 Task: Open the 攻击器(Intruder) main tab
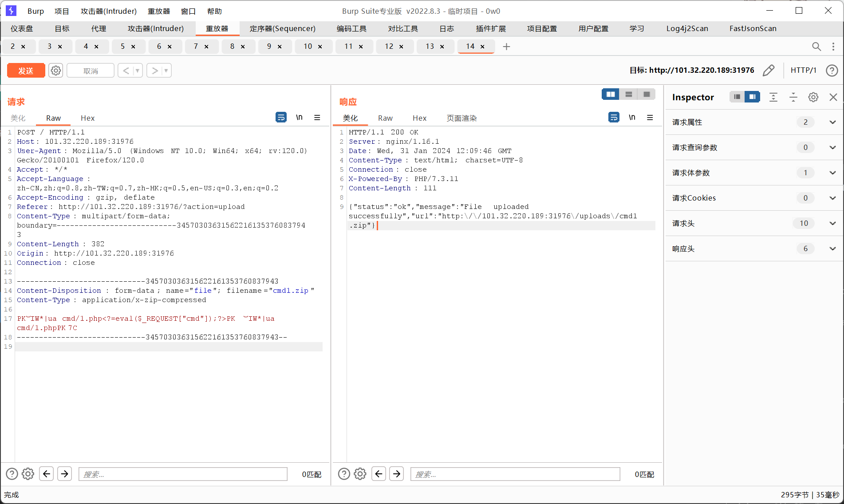(x=155, y=28)
